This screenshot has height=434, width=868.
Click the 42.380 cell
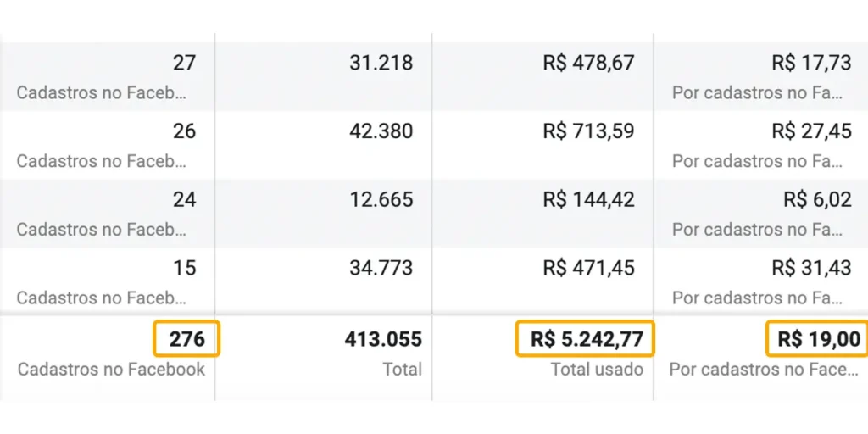click(x=381, y=131)
